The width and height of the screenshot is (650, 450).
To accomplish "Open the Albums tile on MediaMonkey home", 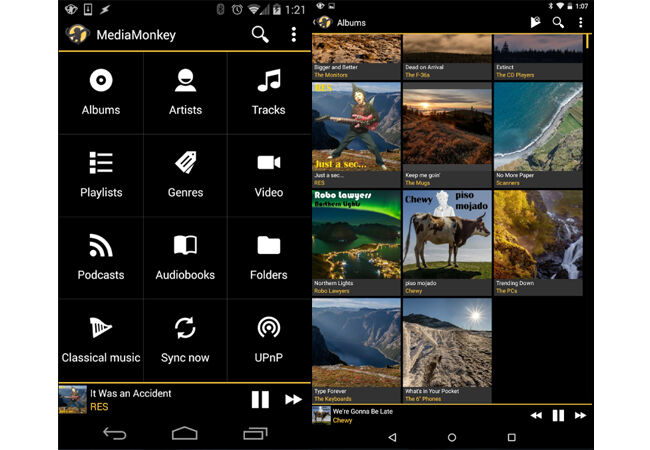I will coord(101,93).
